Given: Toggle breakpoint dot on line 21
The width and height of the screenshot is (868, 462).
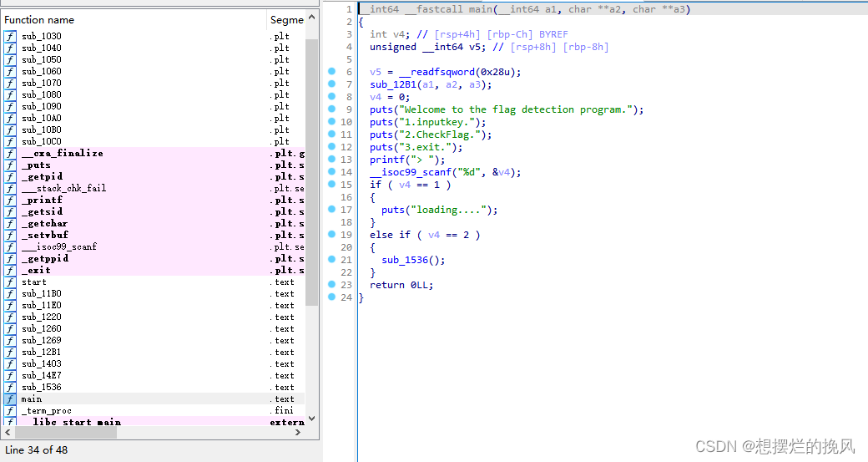Looking at the screenshot, I should (x=331, y=259).
